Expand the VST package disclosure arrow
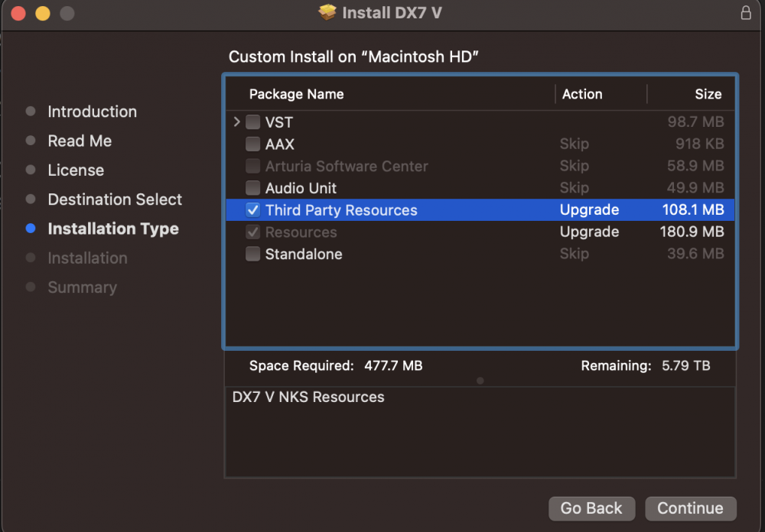This screenshot has height=532, width=765. tap(237, 122)
